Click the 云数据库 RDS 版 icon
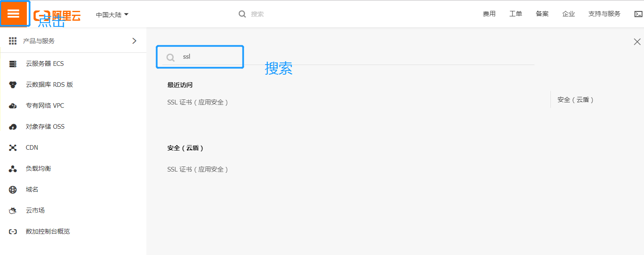 [x=13, y=85]
